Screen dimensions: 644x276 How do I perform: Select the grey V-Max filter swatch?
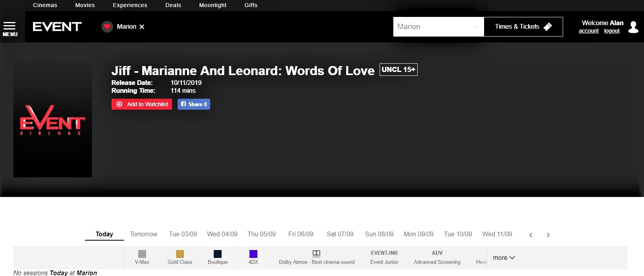pyautogui.click(x=142, y=254)
